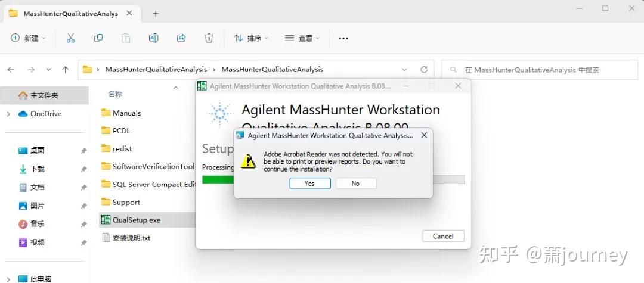Click the pin icon next to 下载

click(x=84, y=169)
